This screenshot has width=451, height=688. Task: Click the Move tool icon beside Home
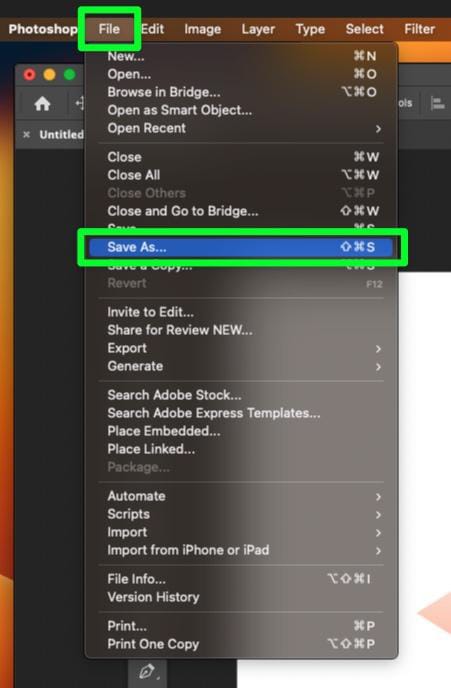79,104
